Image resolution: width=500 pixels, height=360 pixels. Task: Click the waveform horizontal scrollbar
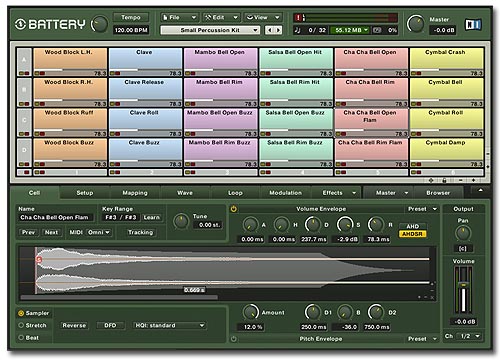pos(119,297)
